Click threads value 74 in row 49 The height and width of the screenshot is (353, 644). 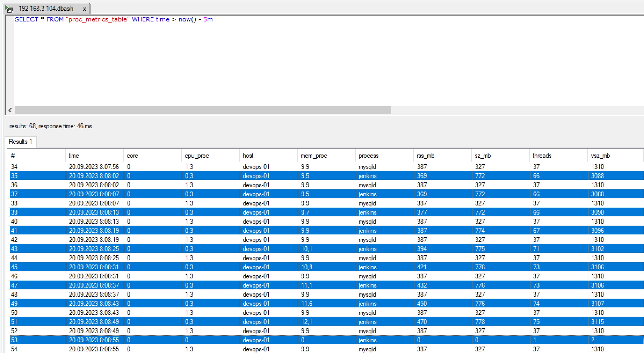click(x=536, y=303)
